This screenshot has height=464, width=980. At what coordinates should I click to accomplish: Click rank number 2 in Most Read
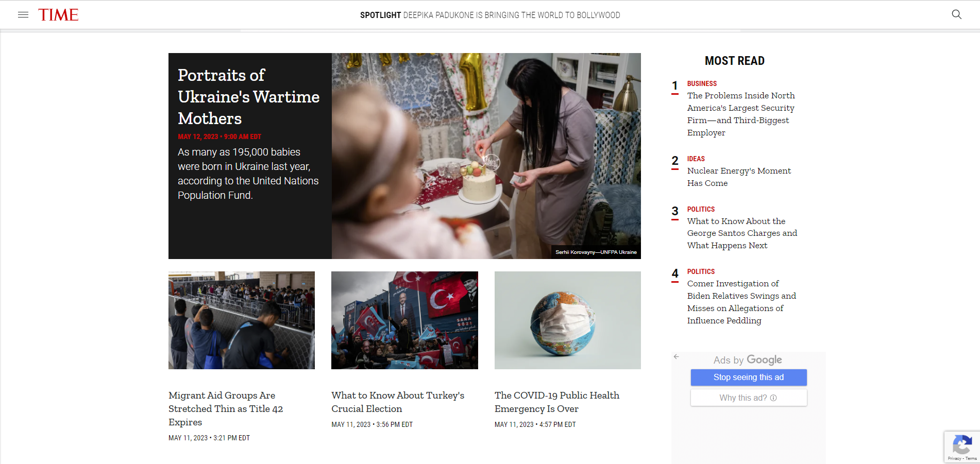pos(675,161)
